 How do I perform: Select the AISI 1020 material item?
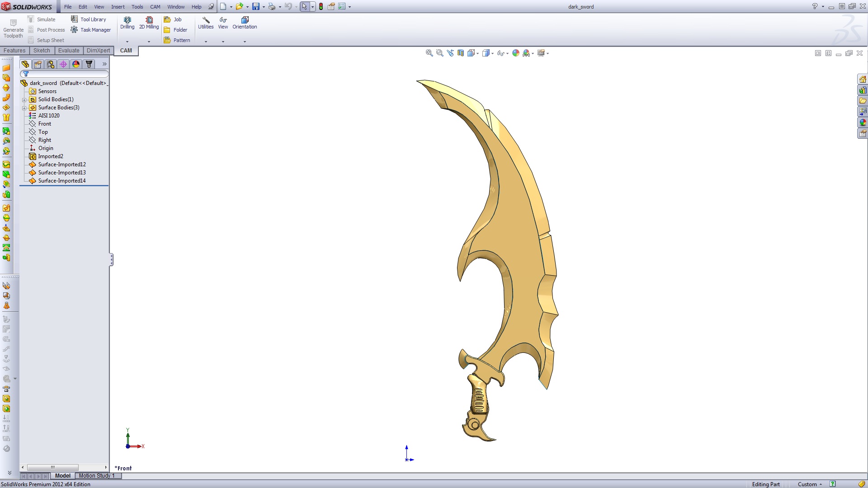(44, 116)
